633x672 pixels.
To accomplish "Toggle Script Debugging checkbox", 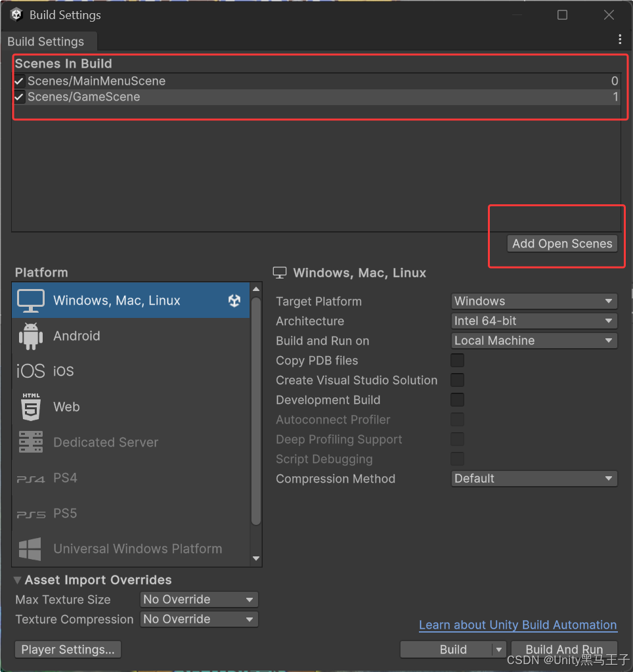I will point(457,459).
